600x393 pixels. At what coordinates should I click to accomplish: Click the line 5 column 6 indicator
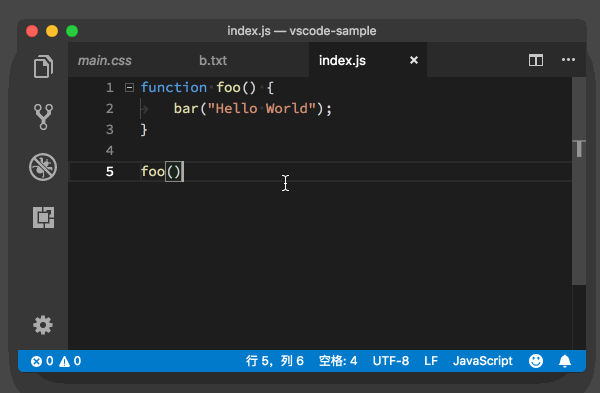pos(275,361)
